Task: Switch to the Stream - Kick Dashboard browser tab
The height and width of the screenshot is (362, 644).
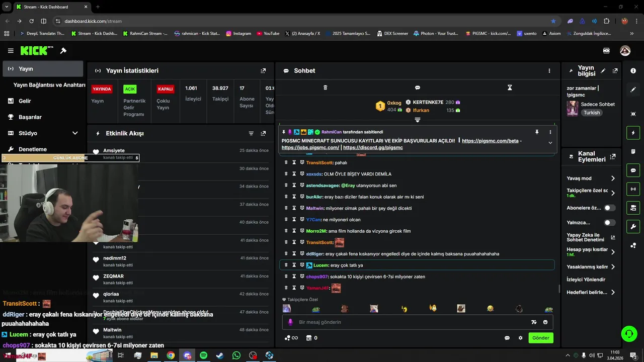Action: 52,7
